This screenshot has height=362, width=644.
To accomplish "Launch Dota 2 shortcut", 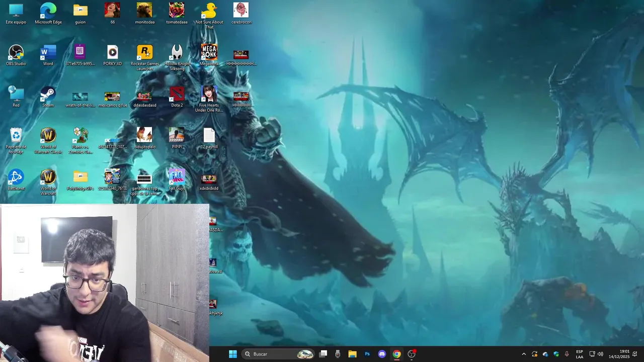I will coord(177,97).
